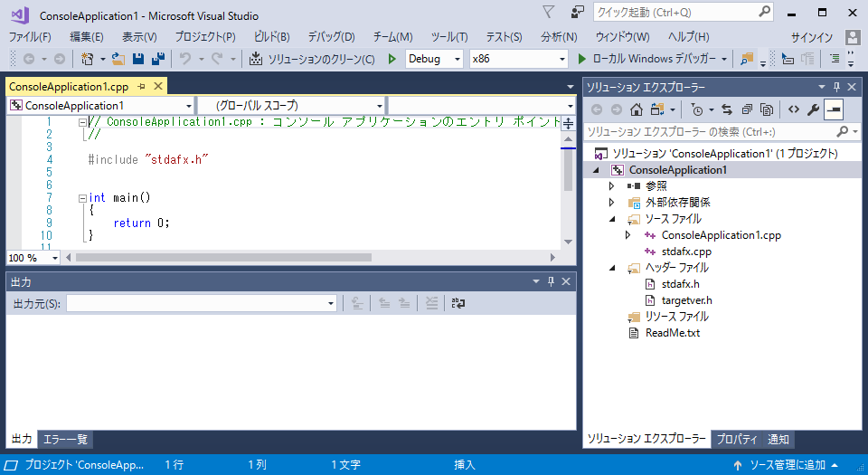
Task: Click the solution clean (ソリューションのクリーン) button
Action: click(x=312, y=59)
